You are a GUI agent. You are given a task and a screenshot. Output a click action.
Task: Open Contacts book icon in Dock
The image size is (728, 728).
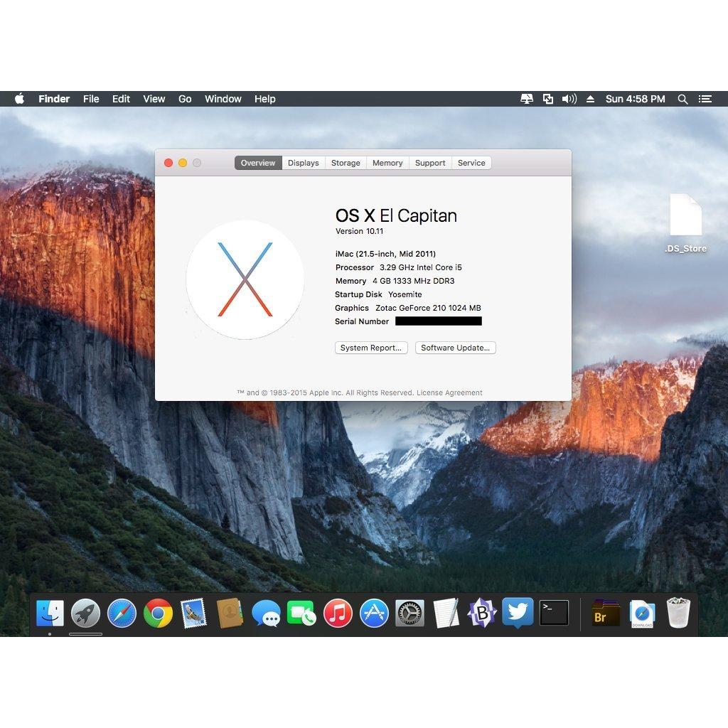click(x=230, y=614)
